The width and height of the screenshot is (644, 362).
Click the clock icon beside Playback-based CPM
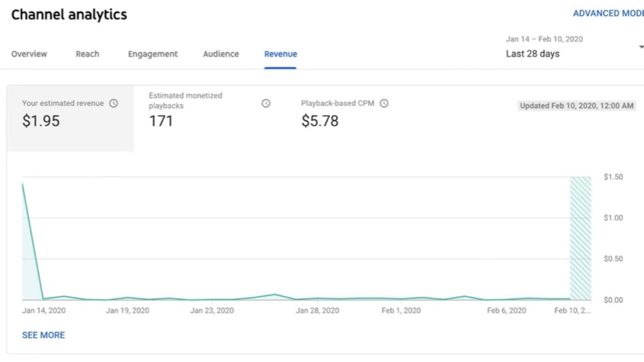[x=384, y=103]
